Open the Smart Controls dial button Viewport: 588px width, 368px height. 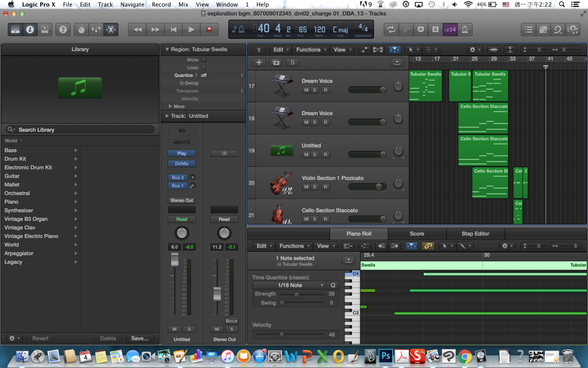pyautogui.click(x=82, y=29)
